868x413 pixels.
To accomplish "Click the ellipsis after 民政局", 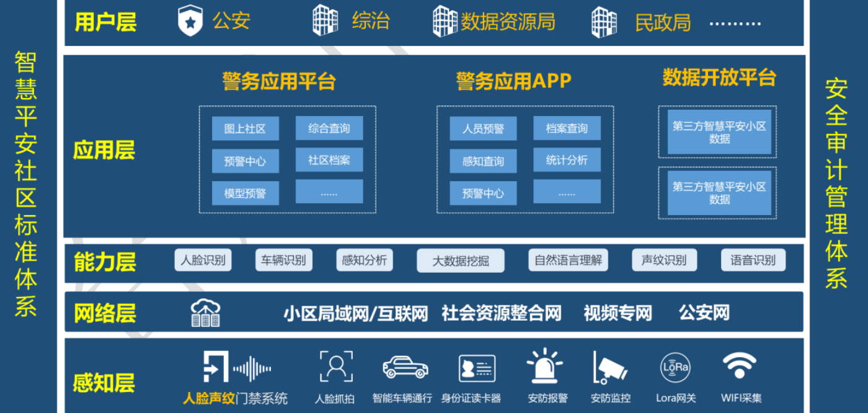I will point(735,23).
